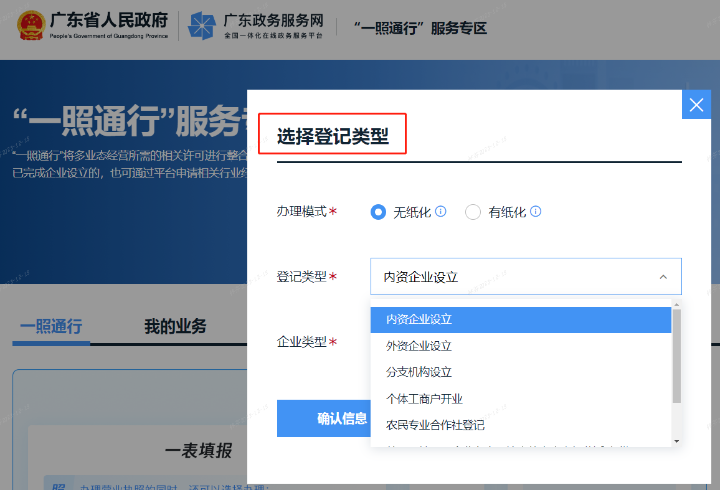The height and width of the screenshot is (490, 720).
Task: Select the 有纸化 radio button
Action: tap(474, 212)
